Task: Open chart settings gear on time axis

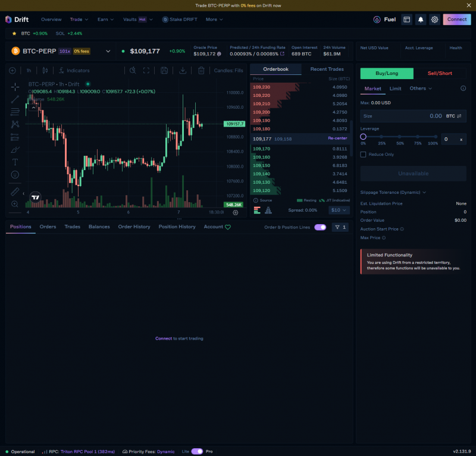Action: click(235, 212)
